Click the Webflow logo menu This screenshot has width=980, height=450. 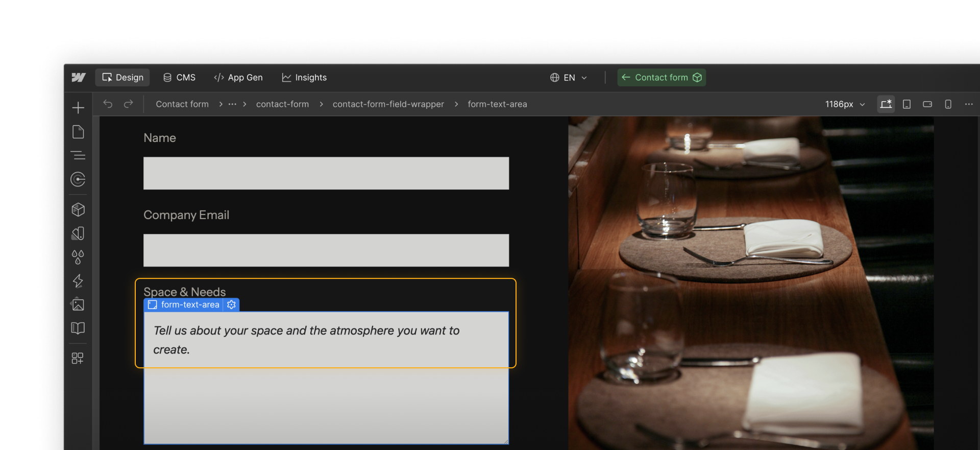coord(79,77)
